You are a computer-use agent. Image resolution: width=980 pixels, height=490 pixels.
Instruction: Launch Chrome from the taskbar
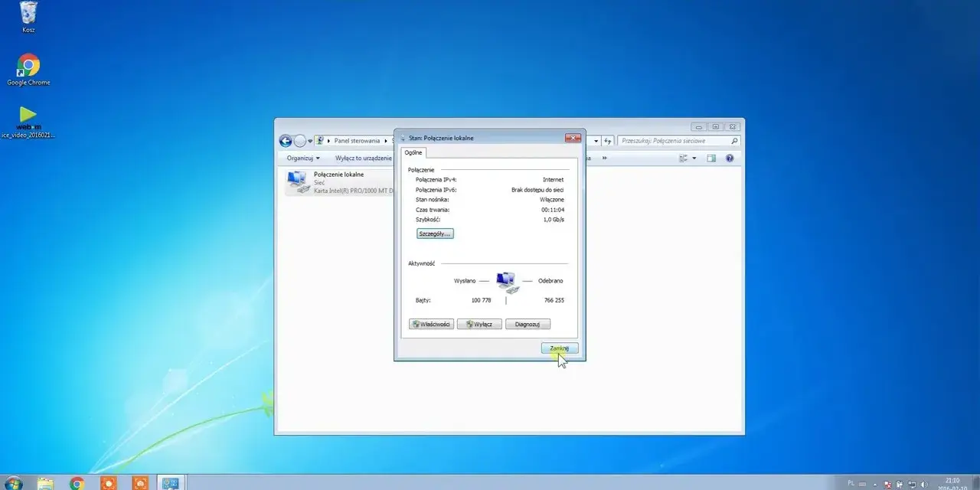[x=77, y=483]
